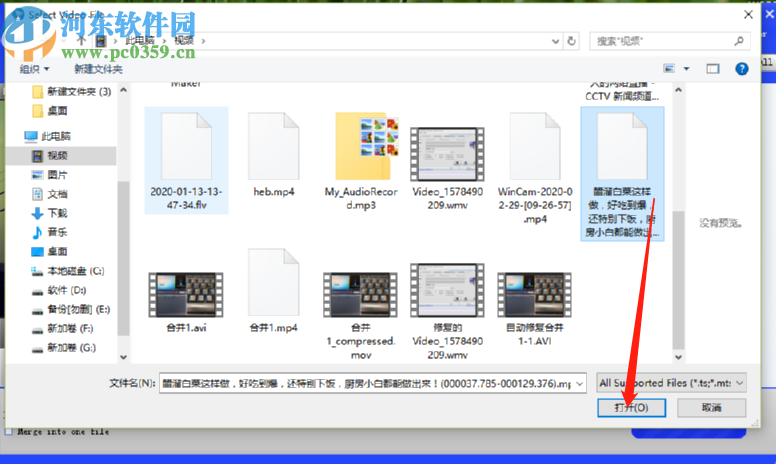Open 音乐 folder in the sidebar
This screenshot has height=464, width=776.
49,232
